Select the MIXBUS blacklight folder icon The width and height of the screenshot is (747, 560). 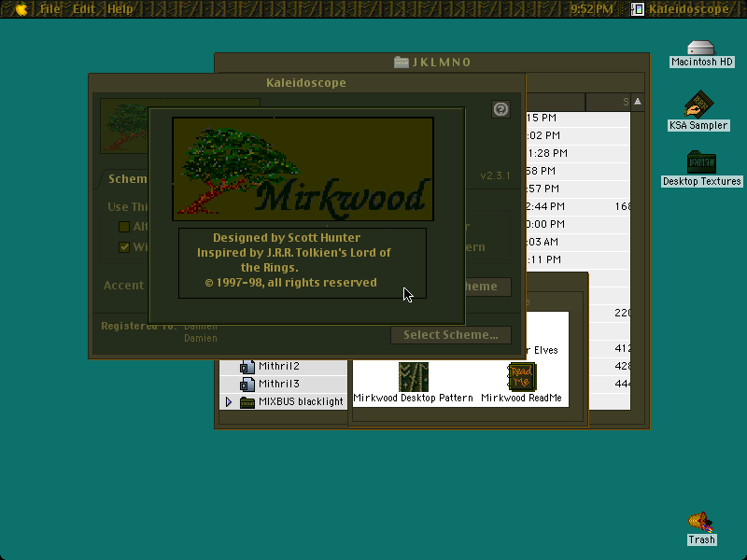coord(247,402)
